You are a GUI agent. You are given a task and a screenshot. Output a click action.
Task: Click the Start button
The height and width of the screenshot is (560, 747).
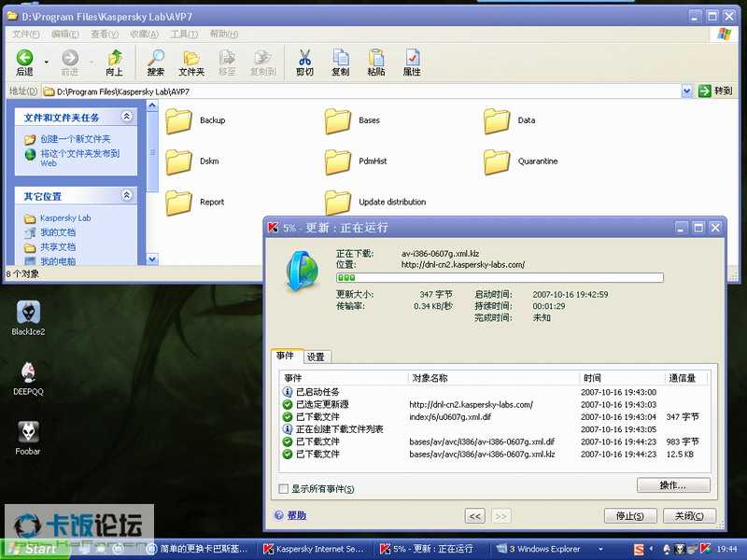[35, 549]
